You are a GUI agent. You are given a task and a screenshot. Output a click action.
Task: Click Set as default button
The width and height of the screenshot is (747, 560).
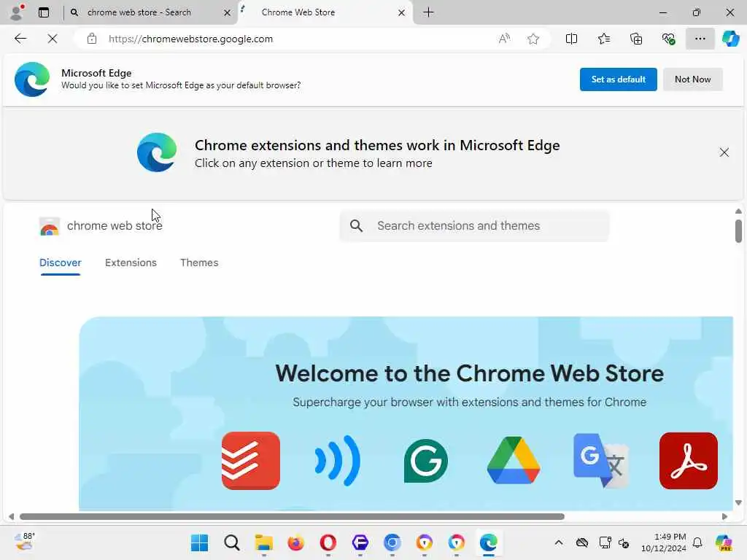(x=619, y=79)
